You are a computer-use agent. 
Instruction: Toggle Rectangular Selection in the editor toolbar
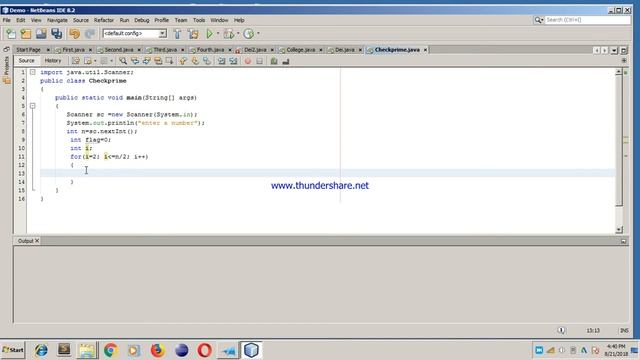169,61
